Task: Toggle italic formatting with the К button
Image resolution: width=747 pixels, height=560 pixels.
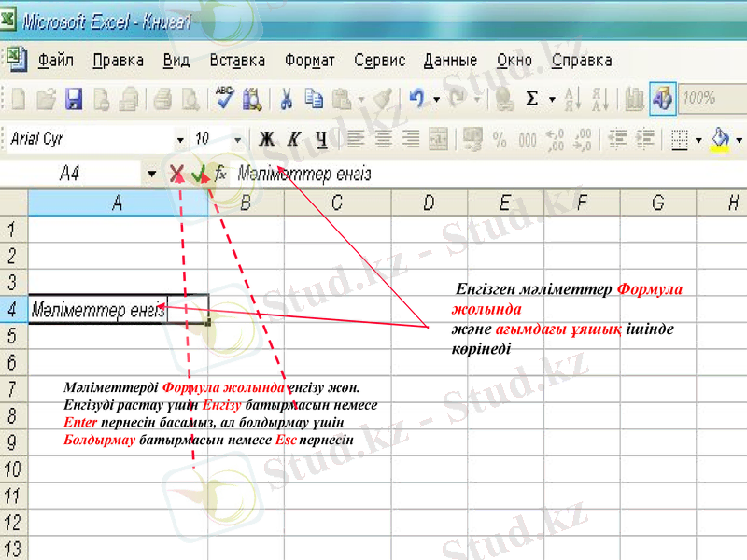Action: (291, 139)
